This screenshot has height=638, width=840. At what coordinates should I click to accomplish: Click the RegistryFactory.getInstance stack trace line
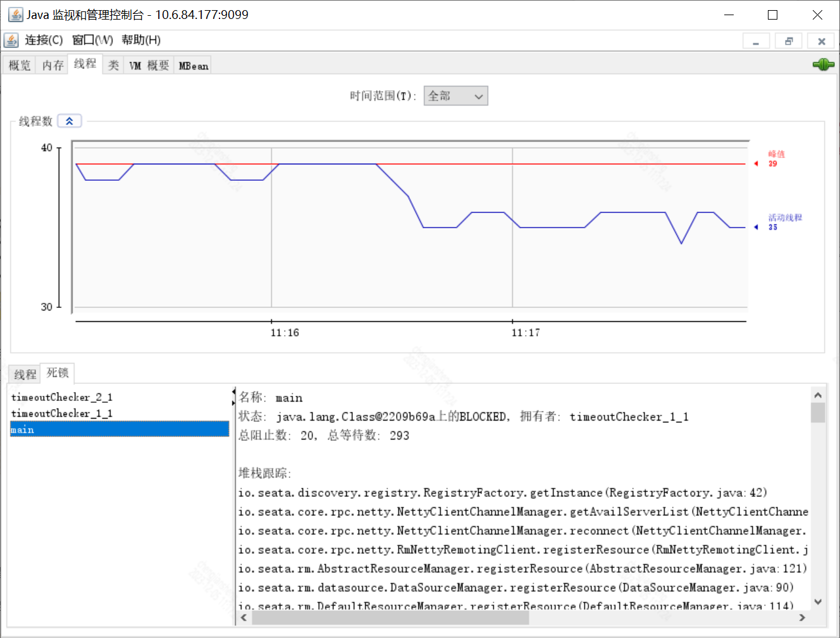[503, 493]
